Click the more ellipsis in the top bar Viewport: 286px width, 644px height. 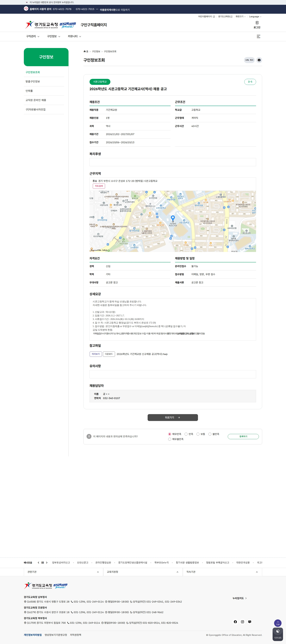[x=97, y=9]
